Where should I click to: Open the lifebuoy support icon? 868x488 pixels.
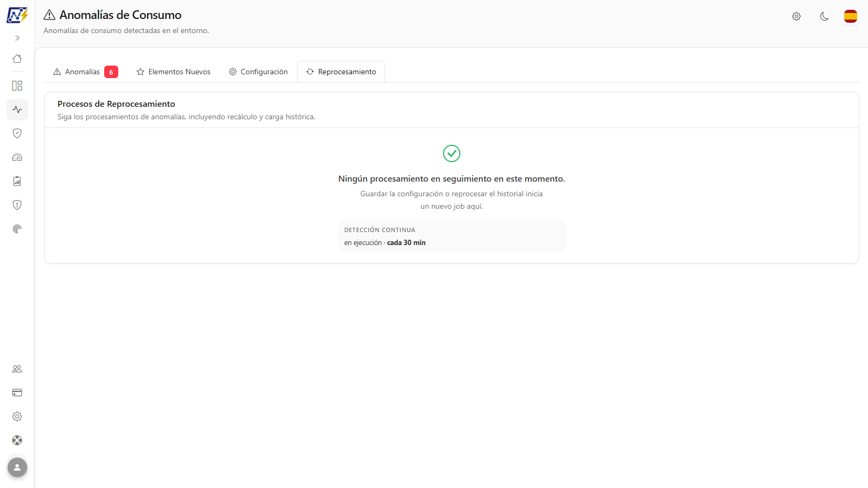[17, 440]
